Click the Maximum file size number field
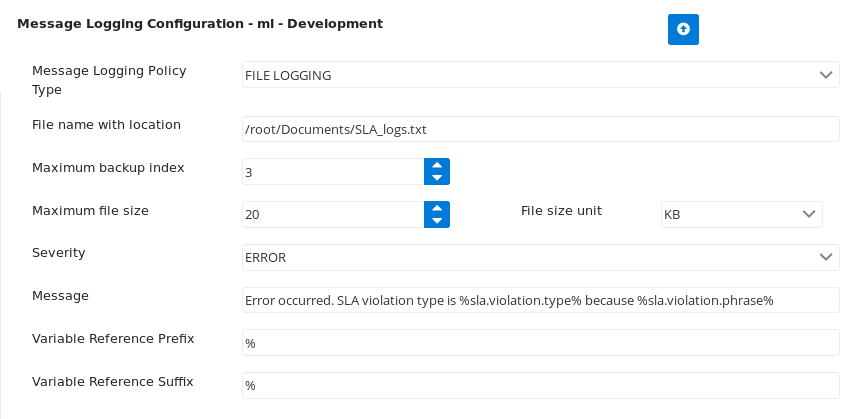The height and width of the screenshot is (419, 852). (x=333, y=215)
